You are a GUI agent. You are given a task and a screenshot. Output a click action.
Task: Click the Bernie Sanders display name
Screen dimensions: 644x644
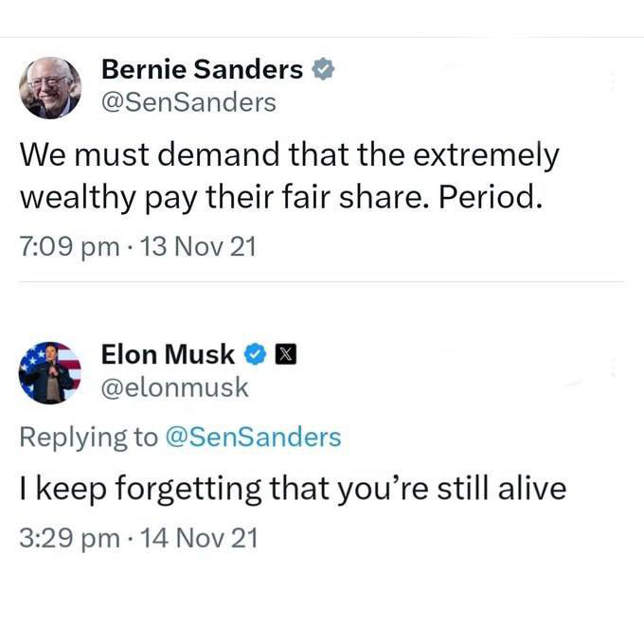point(202,69)
